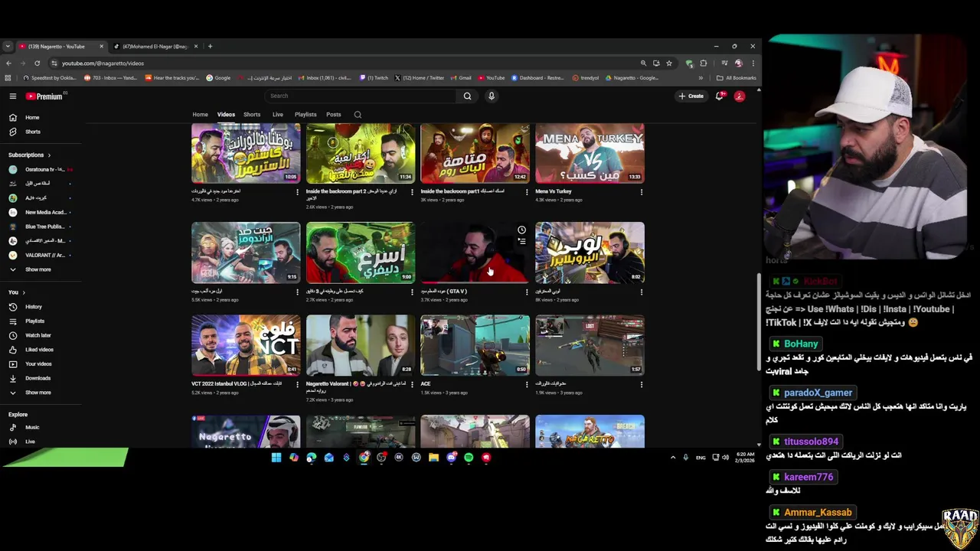Go back in Chrome browser
980x551 pixels.
coord(8,64)
